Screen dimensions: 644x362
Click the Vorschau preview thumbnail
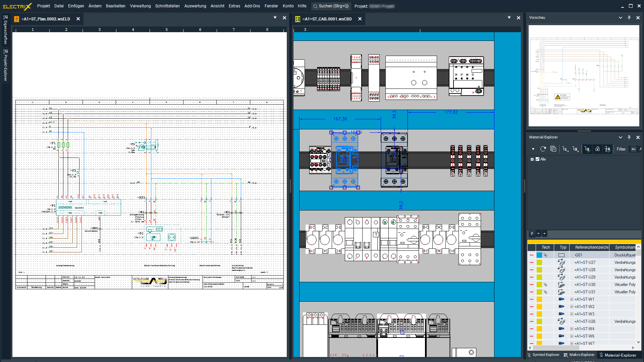pyautogui.click(x=584, y=75)
